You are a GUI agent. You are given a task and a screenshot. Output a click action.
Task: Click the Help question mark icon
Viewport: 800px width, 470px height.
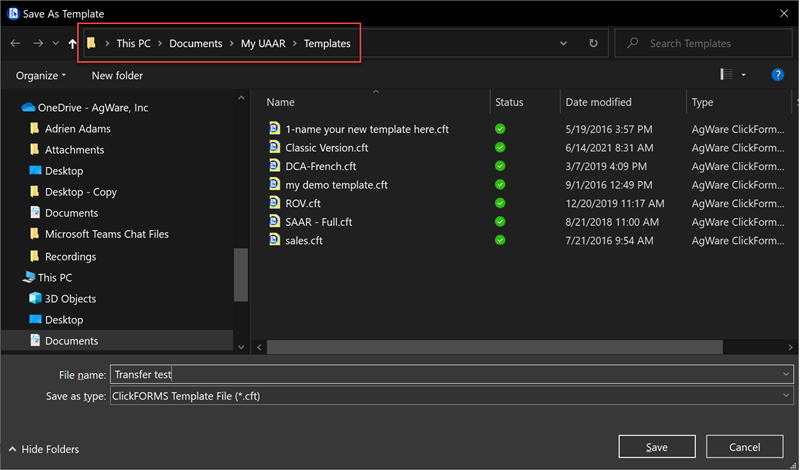pyautogui.click(x=777, y=75)
